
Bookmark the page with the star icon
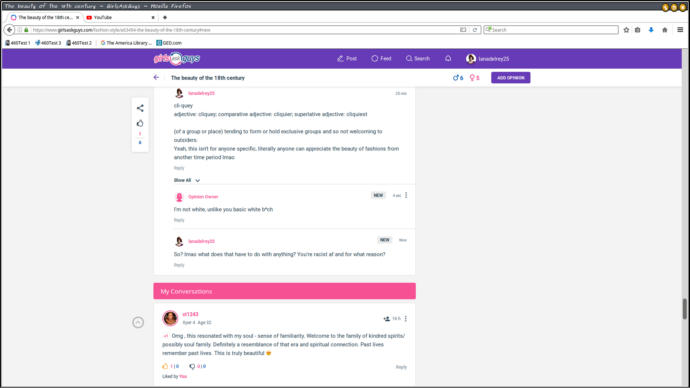pyautogui.click(x=626, y=30)
